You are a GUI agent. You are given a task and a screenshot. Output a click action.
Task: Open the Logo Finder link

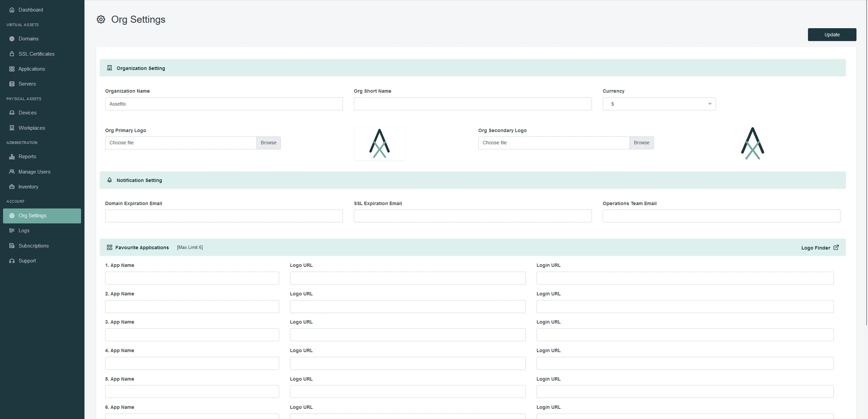point(820,248)
